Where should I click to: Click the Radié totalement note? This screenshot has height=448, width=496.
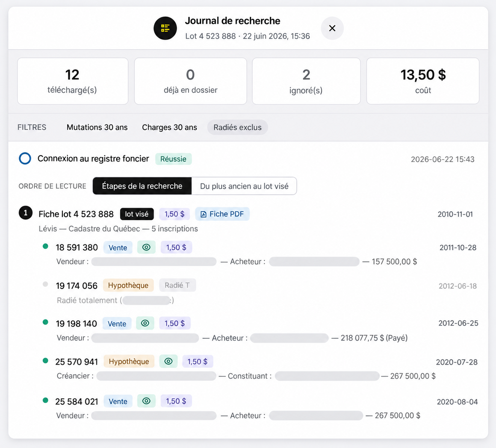pyautogui.click(x=115, y=300)
